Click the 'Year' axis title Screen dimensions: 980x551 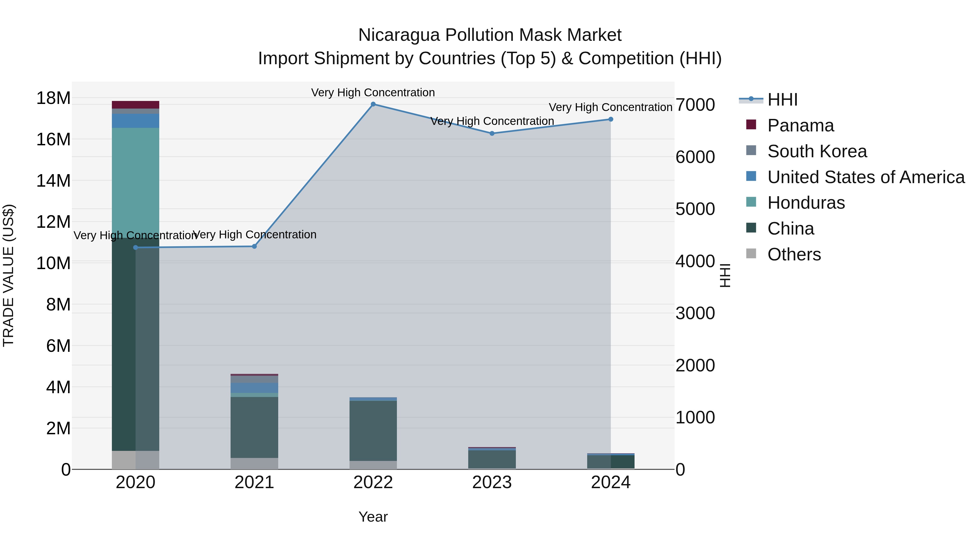(x=373, y=517)
